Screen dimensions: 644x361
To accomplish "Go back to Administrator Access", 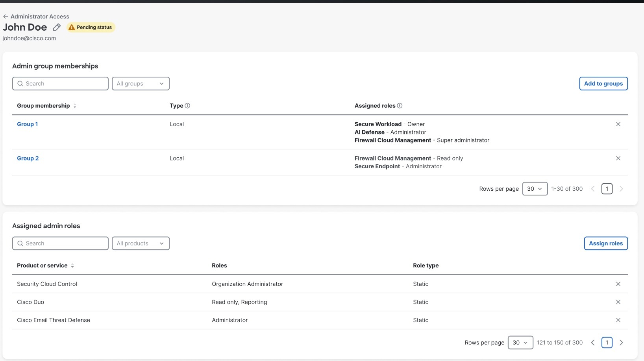I will click(36, 17).
